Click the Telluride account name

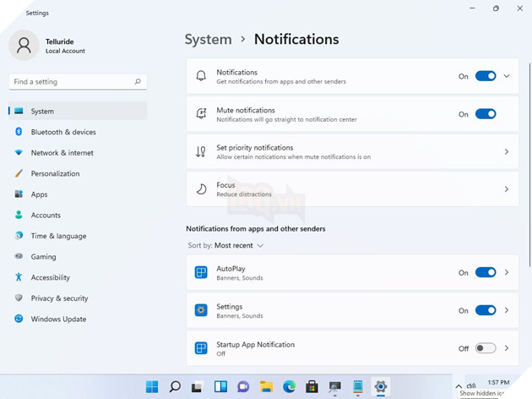point(60,41)
